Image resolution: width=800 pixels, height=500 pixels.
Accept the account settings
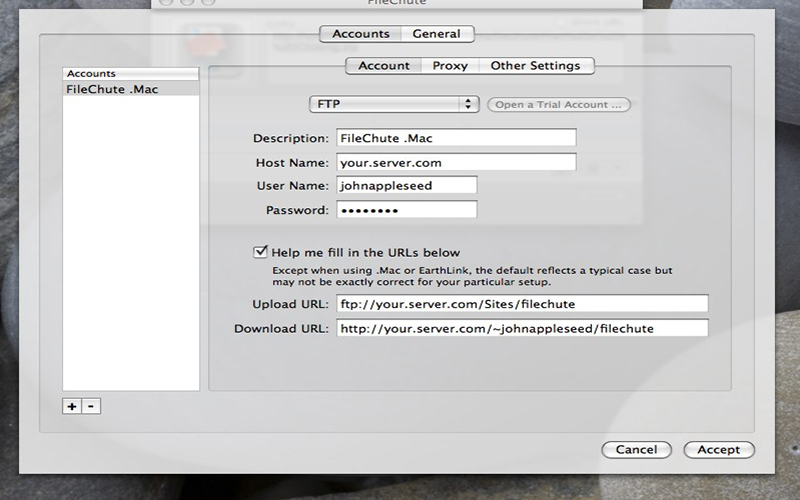point(718,449)
